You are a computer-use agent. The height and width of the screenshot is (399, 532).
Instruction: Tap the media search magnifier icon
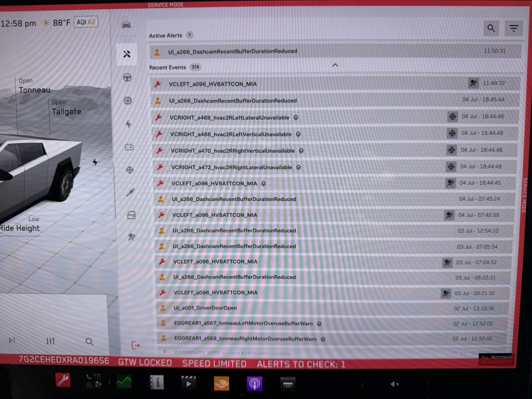coord(89,342)
